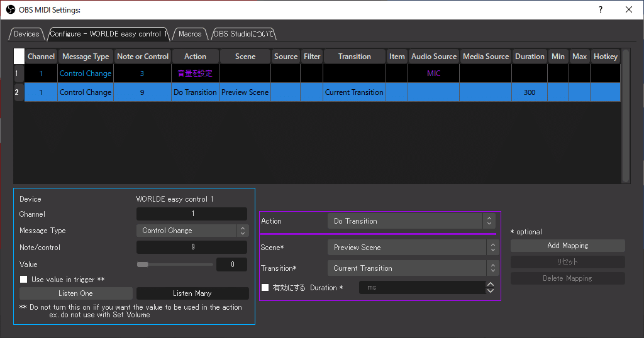Screen dimensions: 644x338
Task: Click Note or Control value 3 cell
Action: 142,74
